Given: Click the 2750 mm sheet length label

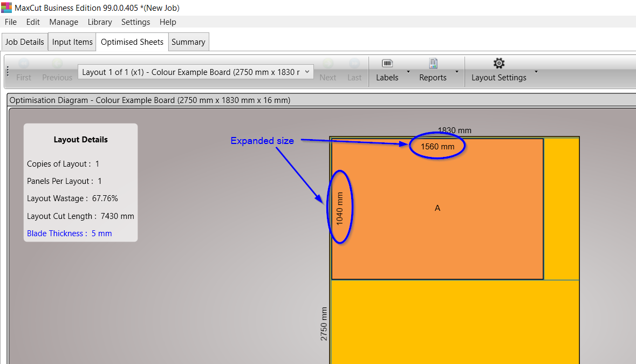Looking at the screenshot, I should coord(324,324).
